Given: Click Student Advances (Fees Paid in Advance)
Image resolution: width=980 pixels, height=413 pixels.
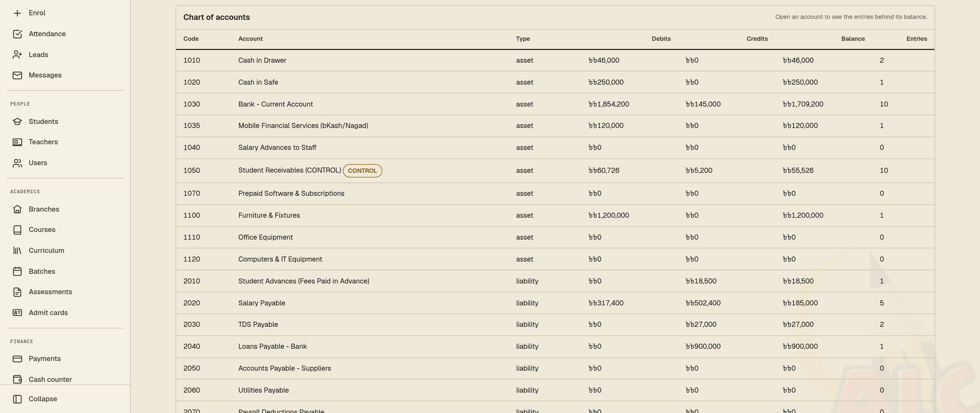Looking at the screenshot, I should coord(304,281).
